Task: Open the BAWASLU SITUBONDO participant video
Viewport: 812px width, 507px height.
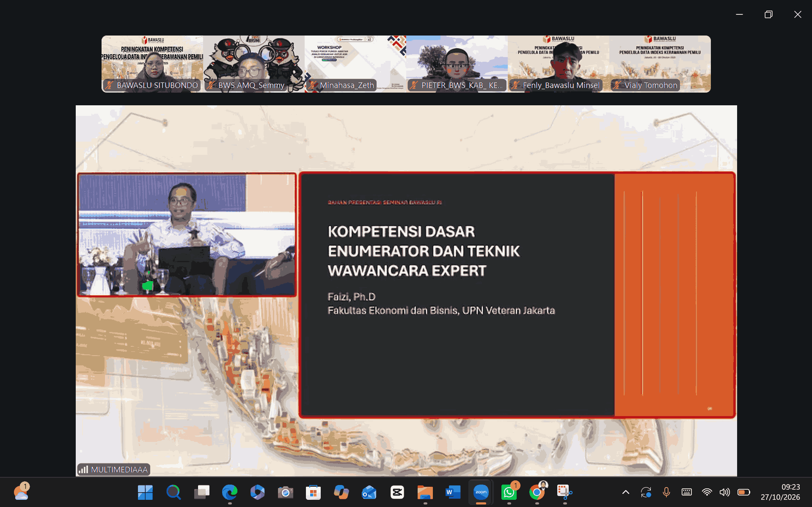Action: pyautogui.click(x=152, y=64)
